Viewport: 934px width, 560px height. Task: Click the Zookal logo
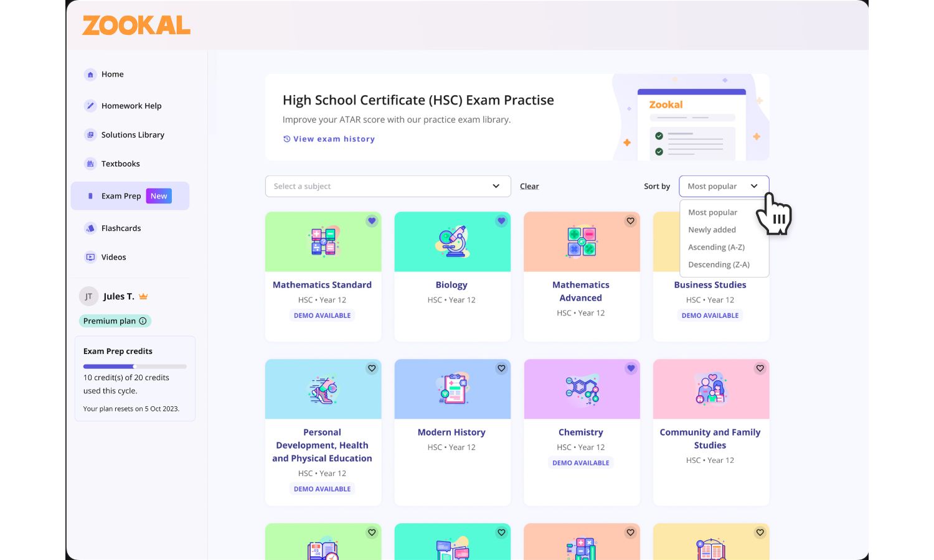tap(136, 26)
